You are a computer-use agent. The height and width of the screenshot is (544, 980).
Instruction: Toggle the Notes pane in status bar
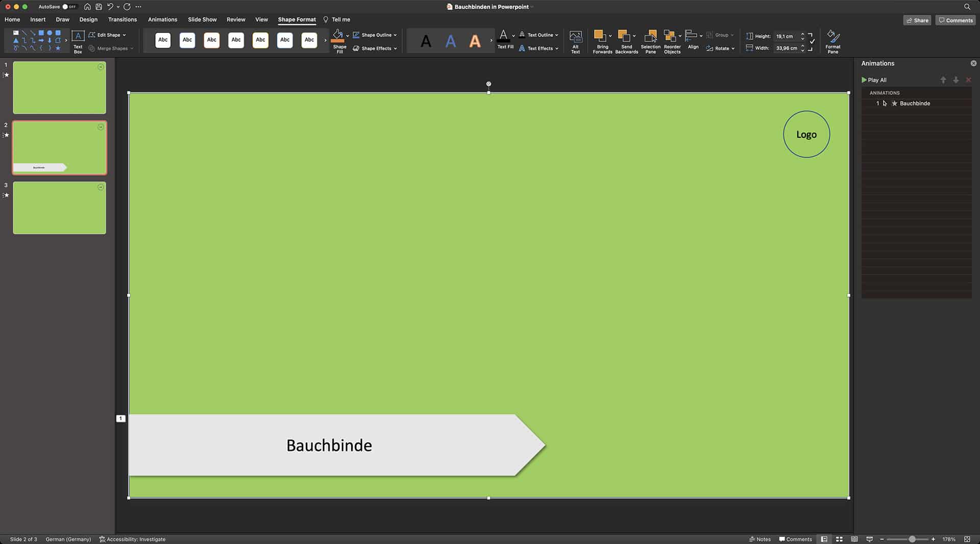point(759,539)
